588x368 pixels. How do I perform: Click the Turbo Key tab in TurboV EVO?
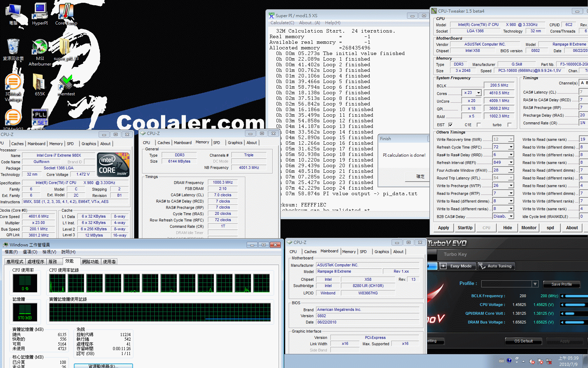455,254
